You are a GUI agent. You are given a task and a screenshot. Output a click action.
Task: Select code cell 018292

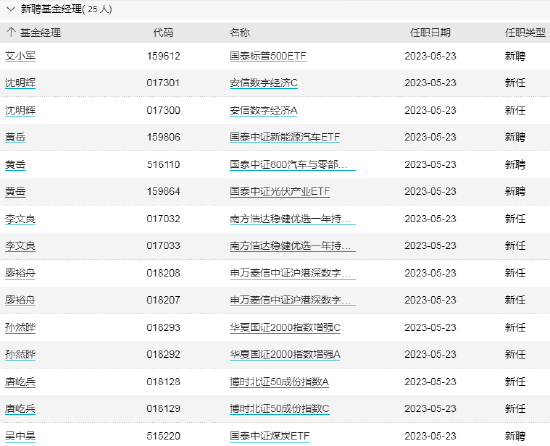point(163,354)
